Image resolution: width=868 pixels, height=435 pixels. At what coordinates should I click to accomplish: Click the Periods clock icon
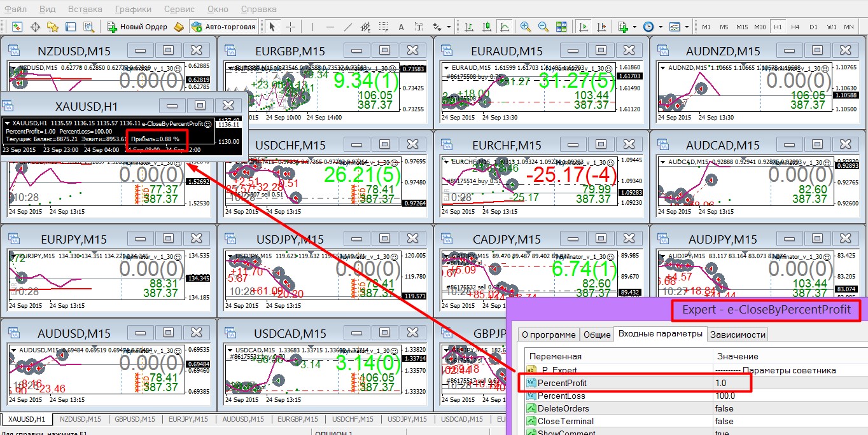649,27
